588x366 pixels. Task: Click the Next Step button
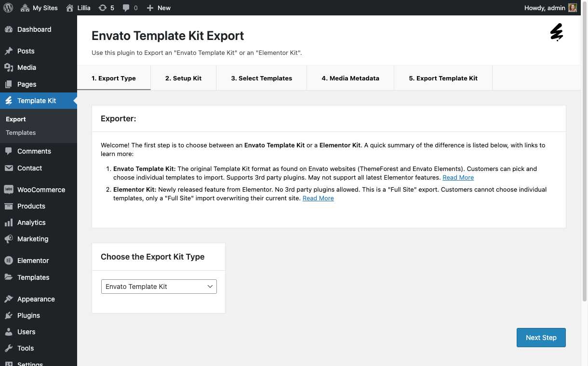[x=541, y=338]
